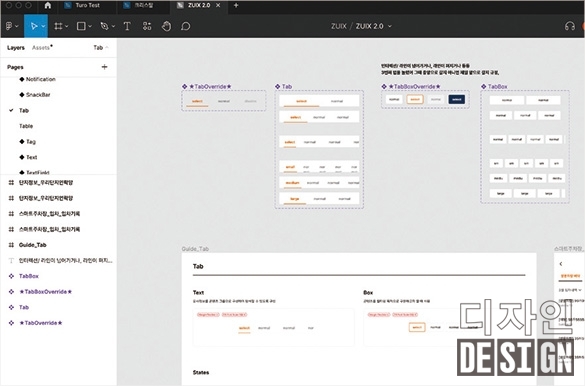Select the Text tool
This screenshot has height=386, width=585.
tap(127, 26)
